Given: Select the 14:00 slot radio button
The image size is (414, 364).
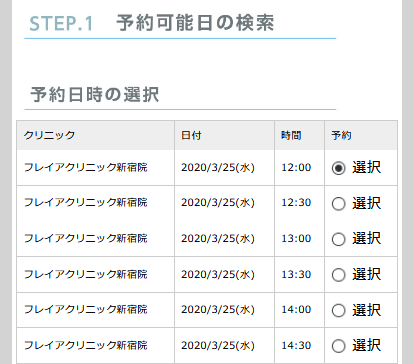Looking at the screenshot, I should [x=338, y=310].
